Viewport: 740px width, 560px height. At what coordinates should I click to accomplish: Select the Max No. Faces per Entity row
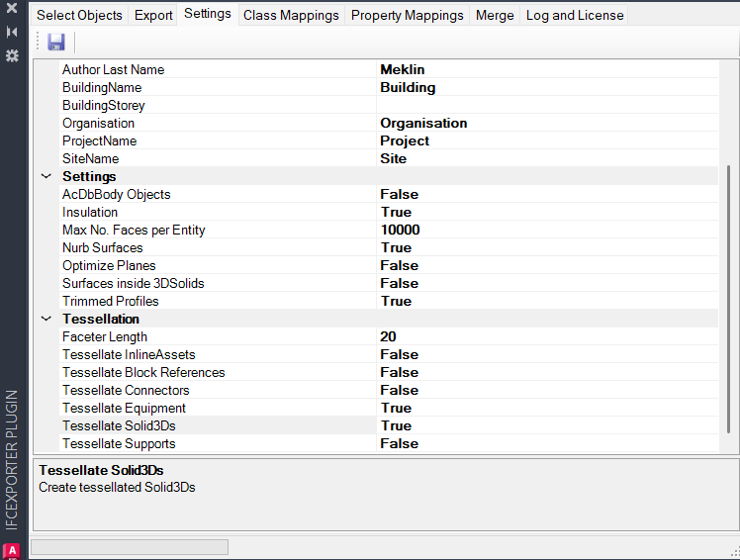coord(134,230)
